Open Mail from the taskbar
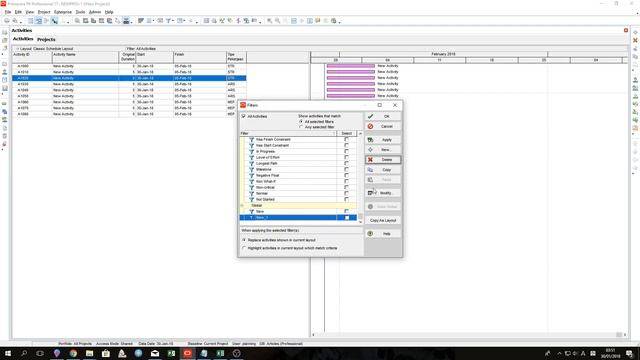Screen dimensions: 640x360 point(155,353)
